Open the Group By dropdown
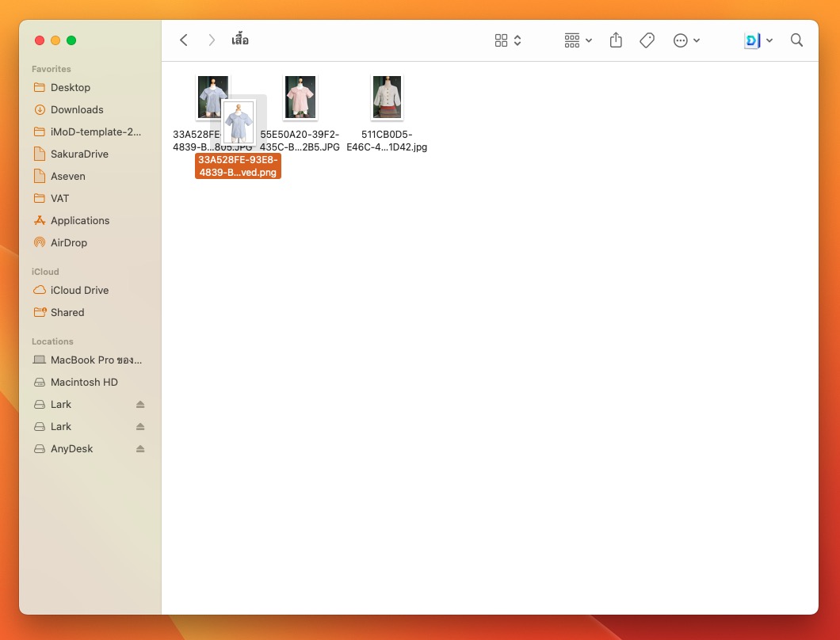 [x=578, y=40]
